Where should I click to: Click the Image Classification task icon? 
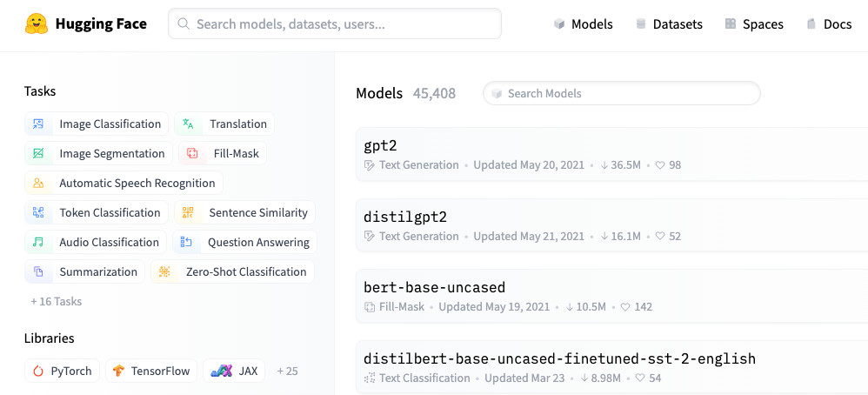[38, 124]
